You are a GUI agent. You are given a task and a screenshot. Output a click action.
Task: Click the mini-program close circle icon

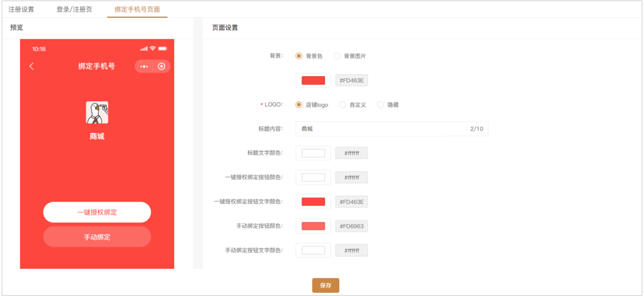tap(162, 67)
